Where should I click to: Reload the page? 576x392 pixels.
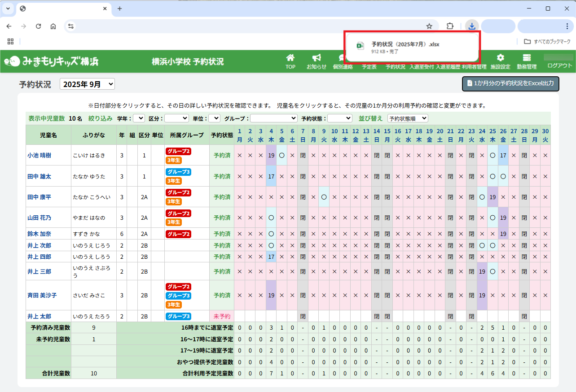coord(39,26)
